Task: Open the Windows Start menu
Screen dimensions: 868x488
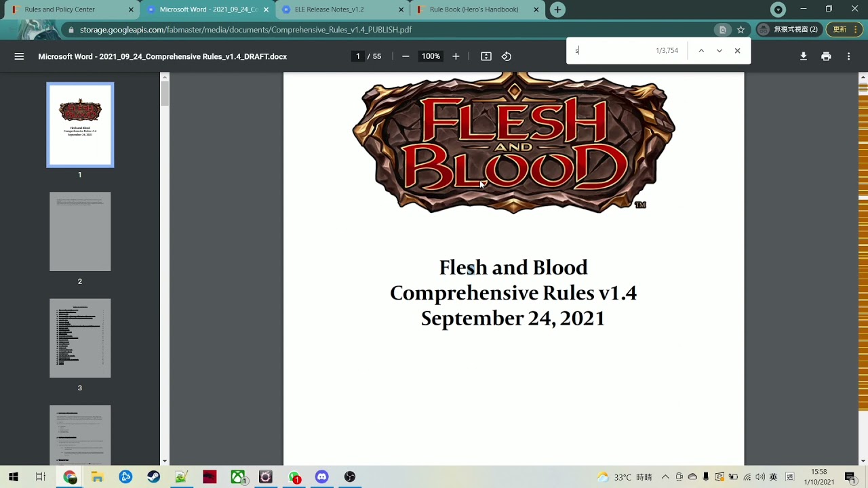Action: (14, 477)
